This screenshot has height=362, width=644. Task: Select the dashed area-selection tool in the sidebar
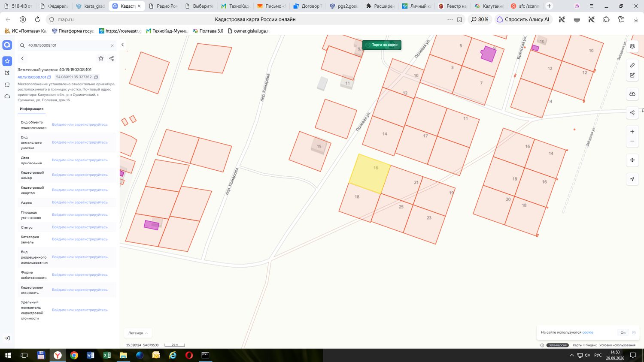point(7,85)
